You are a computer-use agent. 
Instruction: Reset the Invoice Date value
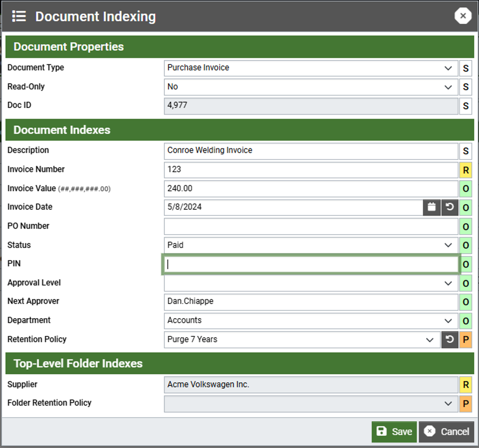(x=450, y=207)
